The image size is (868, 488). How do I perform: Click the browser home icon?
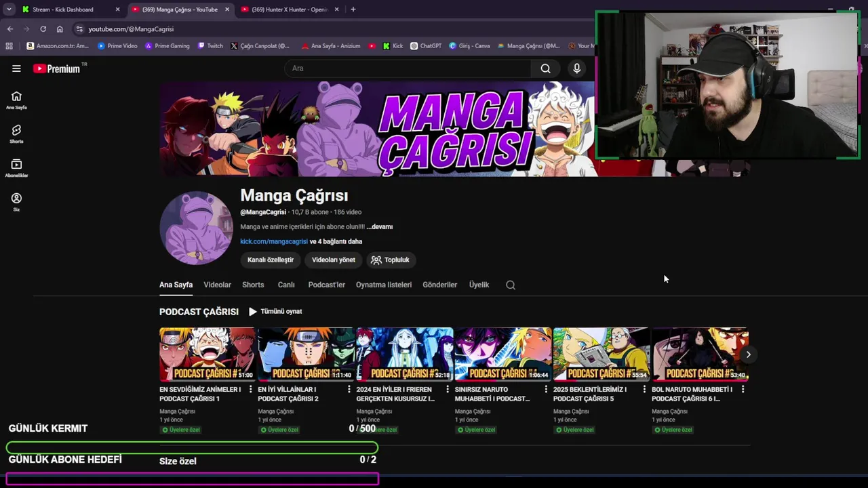60,29
